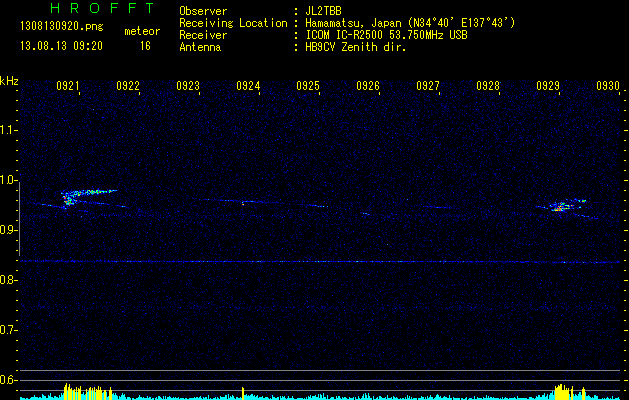Click the yellow signal bars at bottom left
The height and width of the screenshot is (400, 629).
click(82, 390)
